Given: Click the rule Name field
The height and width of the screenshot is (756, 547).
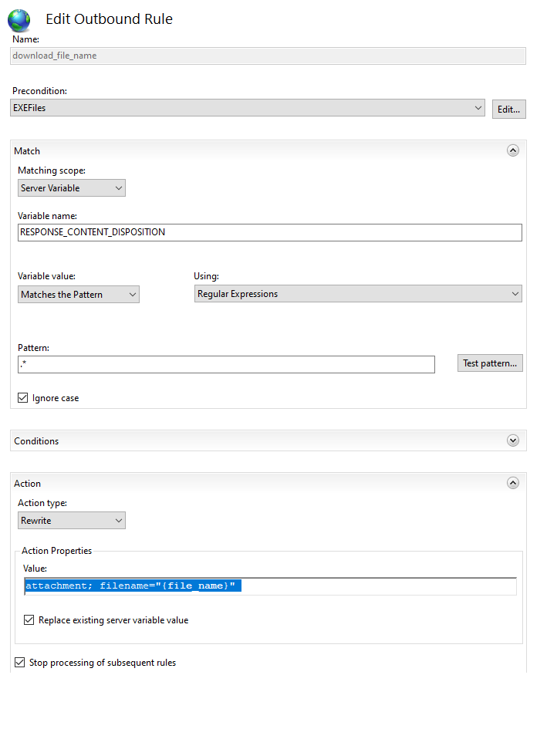Looking at the screenshot, I should tap(268, 56).
